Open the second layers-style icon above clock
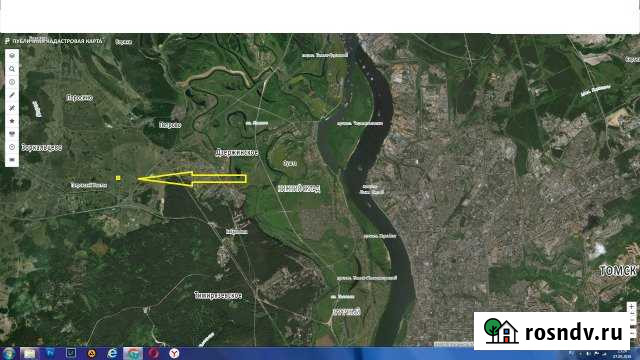Screen dimensions: 640x360 point(12,134)
